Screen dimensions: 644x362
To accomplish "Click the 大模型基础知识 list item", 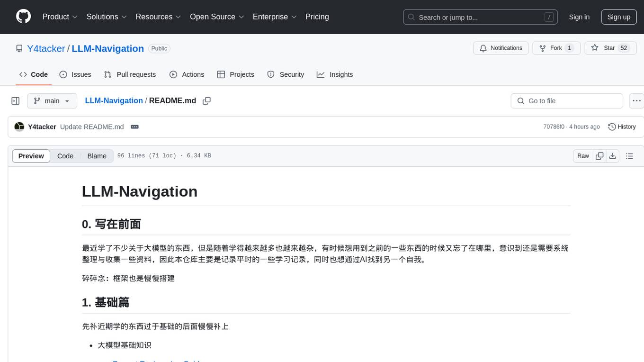I will pyautogui.click(x=125, y=345).
